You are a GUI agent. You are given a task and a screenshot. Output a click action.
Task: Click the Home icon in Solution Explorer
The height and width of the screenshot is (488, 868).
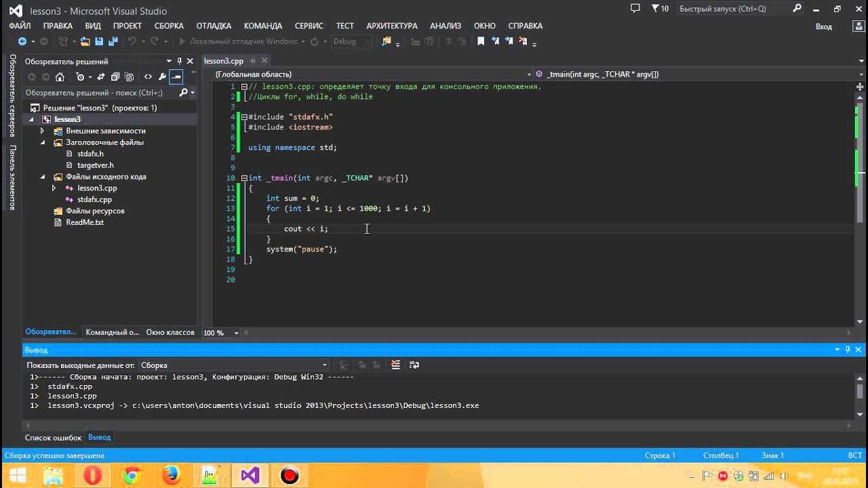point(60,77)
